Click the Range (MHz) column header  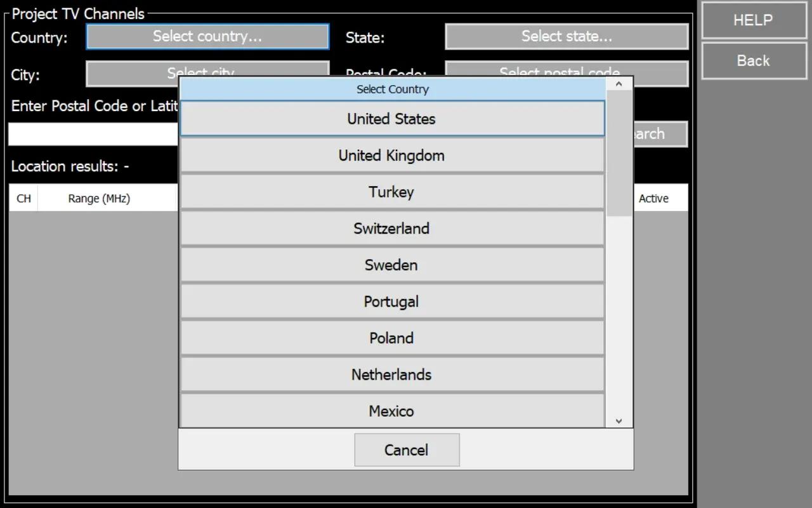tap(99, 199)
